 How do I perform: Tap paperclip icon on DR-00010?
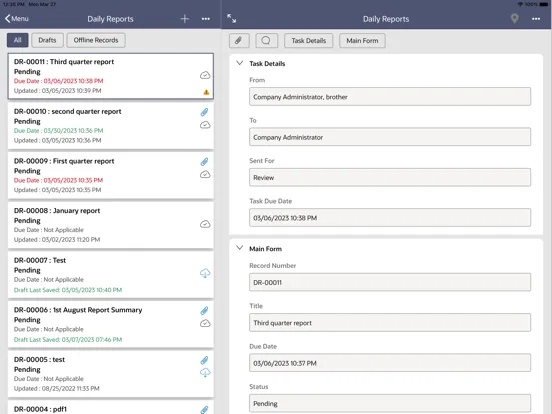(205, 112)
